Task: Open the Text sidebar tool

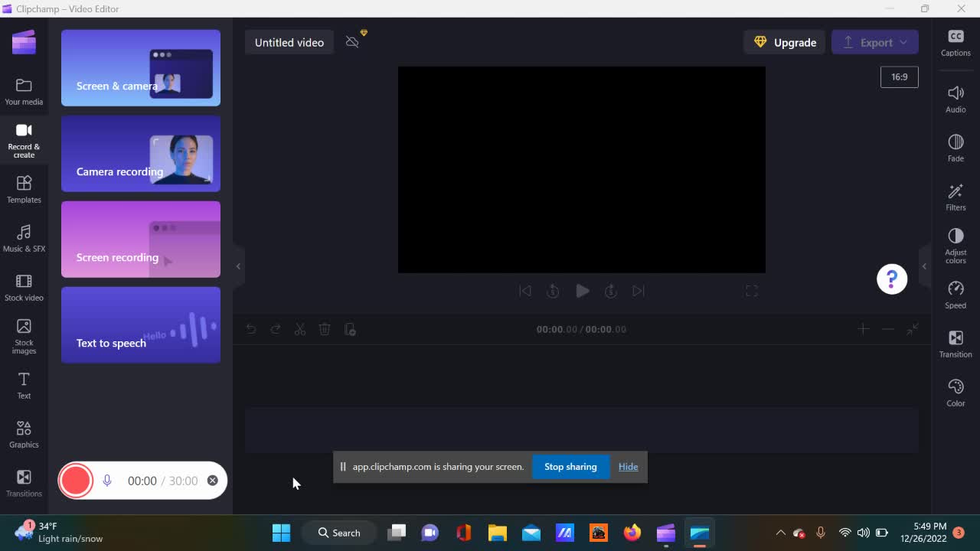Action: click(x=24, y=386)
